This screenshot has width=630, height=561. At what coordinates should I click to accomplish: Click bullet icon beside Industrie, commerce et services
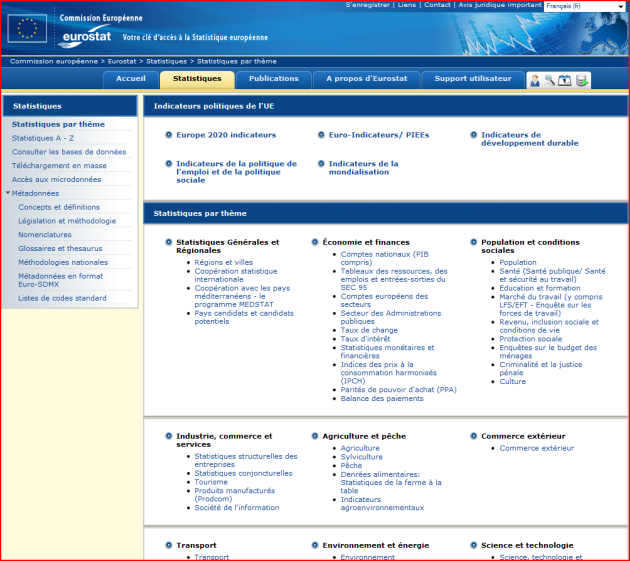[169, 436]
